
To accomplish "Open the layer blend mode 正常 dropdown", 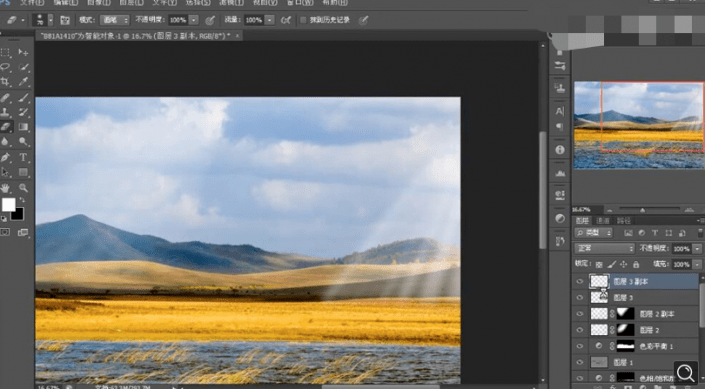I will (604, 248).
